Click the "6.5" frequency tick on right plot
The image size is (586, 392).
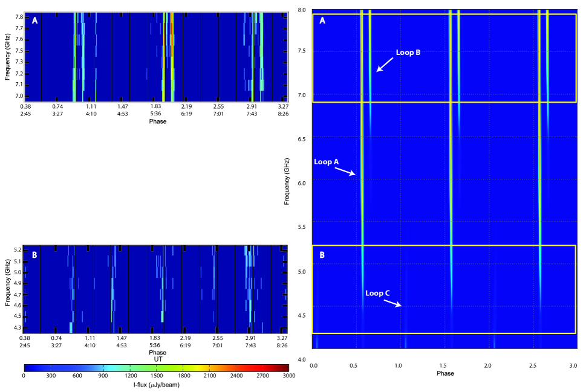(302, 139)
